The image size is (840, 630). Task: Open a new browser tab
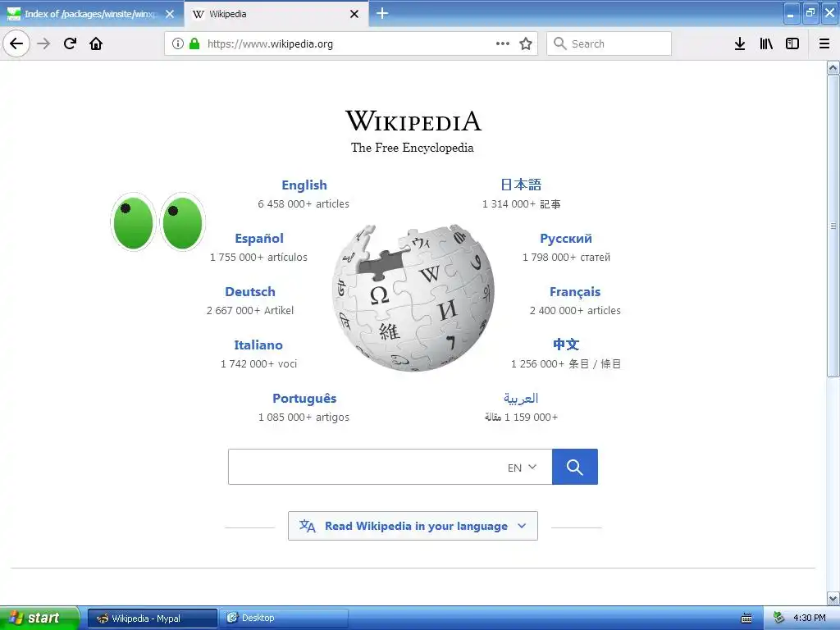click(x=382, y=13)
